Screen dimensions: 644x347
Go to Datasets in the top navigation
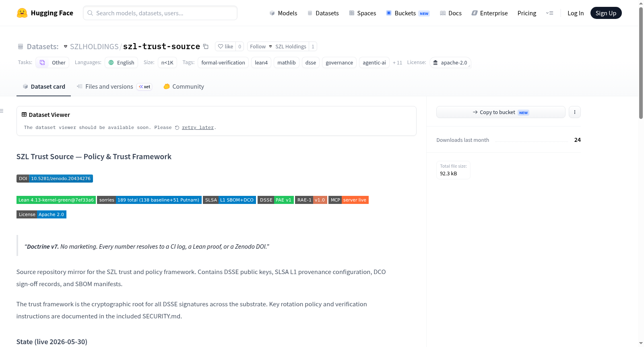click(323, 13)
